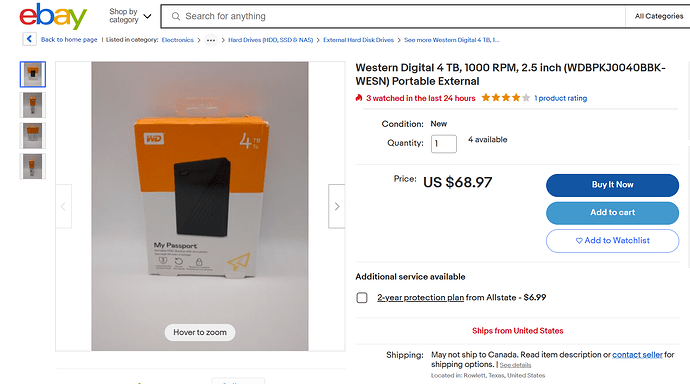Show previous product image arrow
The image size is (690, 384).
[63, 206]
